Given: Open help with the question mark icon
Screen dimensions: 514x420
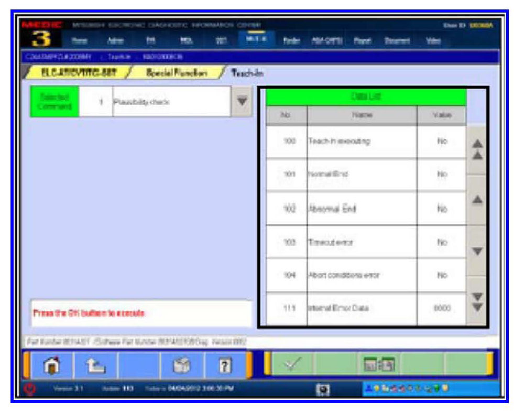Looking at the screenshot, I should (x=225, y=365).
